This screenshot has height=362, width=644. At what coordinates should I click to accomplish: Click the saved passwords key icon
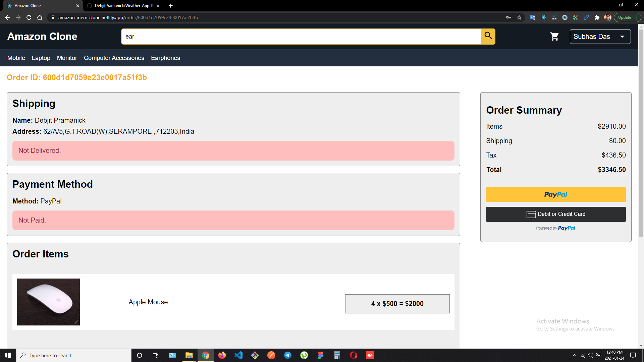click(x=508, y=17)
